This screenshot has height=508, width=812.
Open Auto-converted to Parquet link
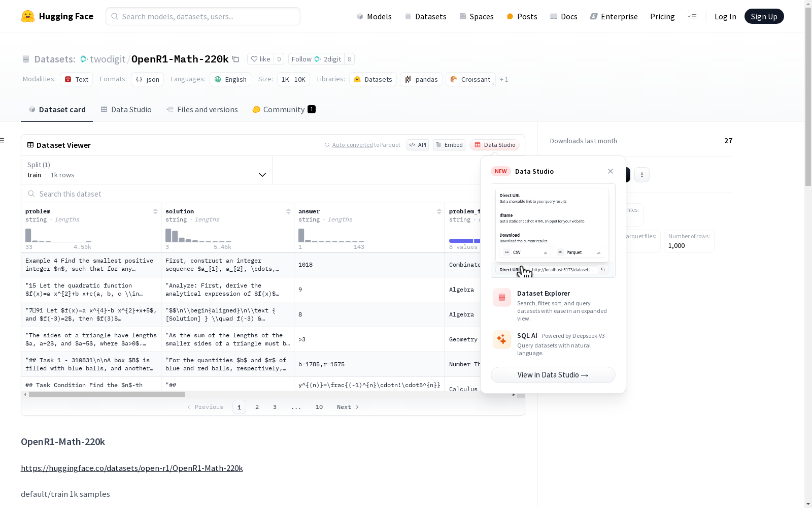coord(366,145)
